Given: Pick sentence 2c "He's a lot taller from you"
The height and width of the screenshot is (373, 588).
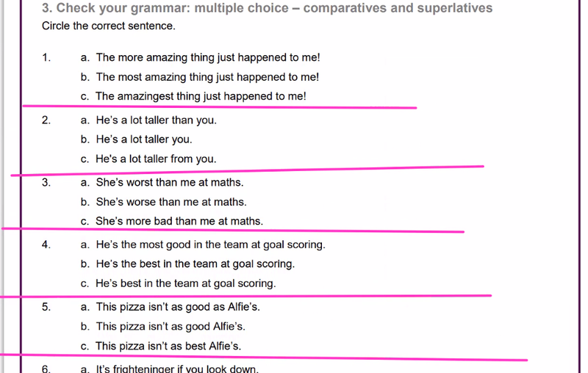Looking at the screenshot, I should 156,159.
